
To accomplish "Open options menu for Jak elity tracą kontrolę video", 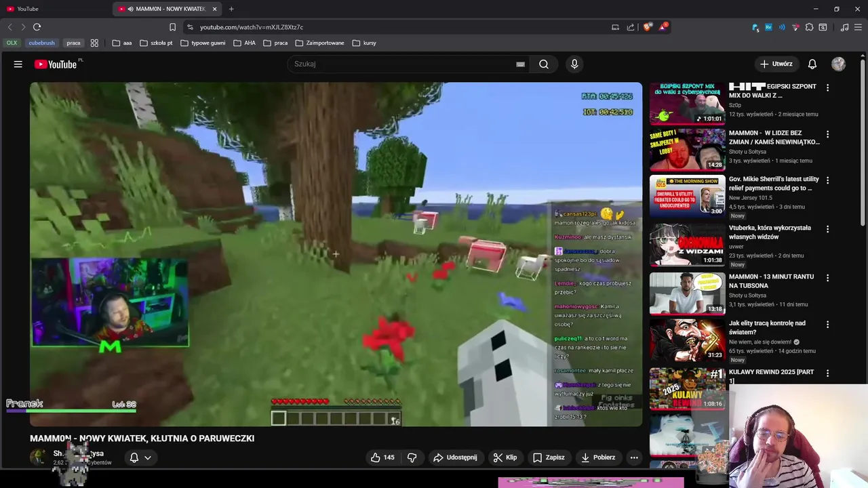I will [827, 325].
